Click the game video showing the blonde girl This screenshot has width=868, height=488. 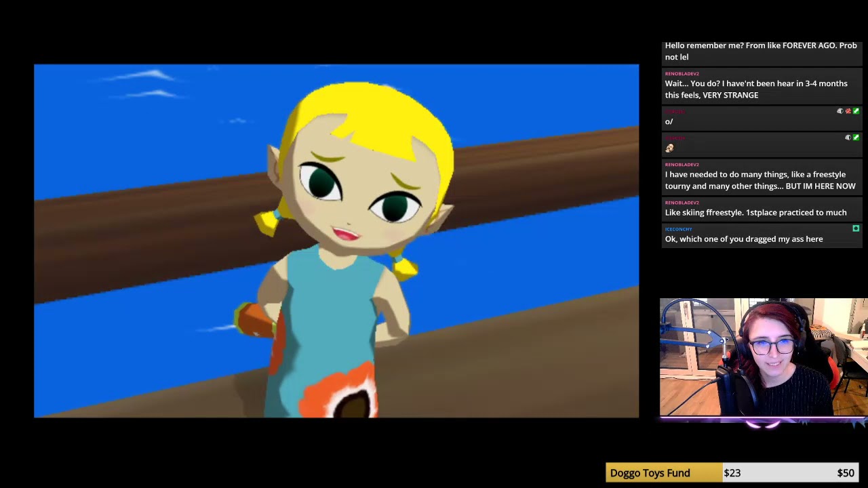click(336, 241)
